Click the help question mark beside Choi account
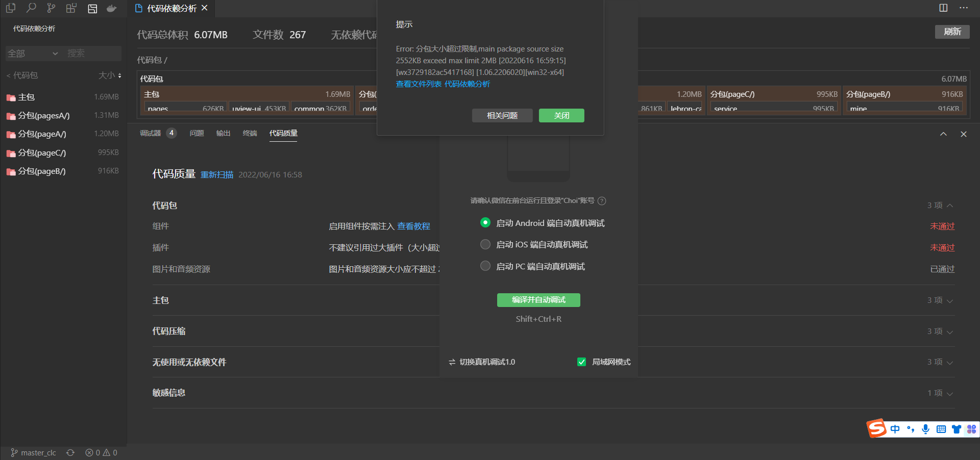The image size is (980, 460). tap(602, 201)
